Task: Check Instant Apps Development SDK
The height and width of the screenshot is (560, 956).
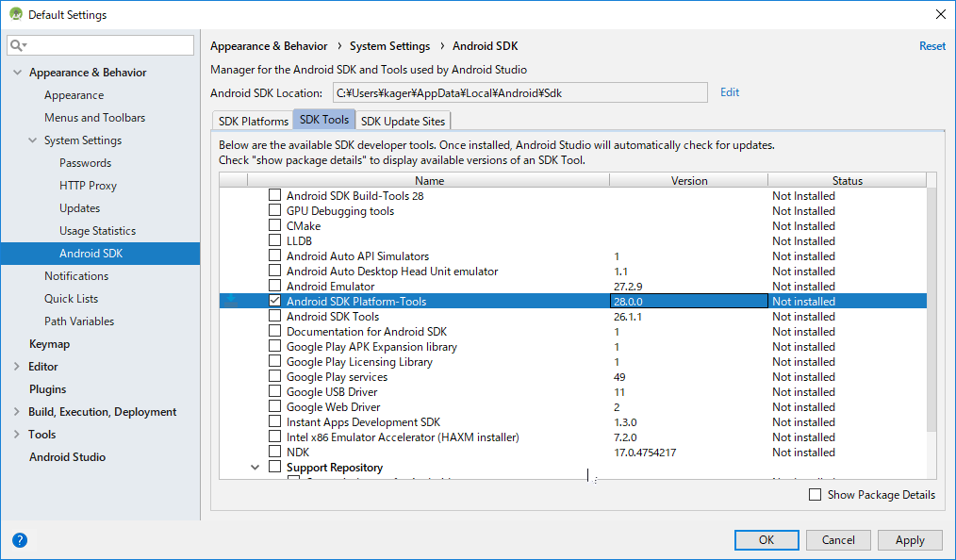Action: click(x=275, y=421)
